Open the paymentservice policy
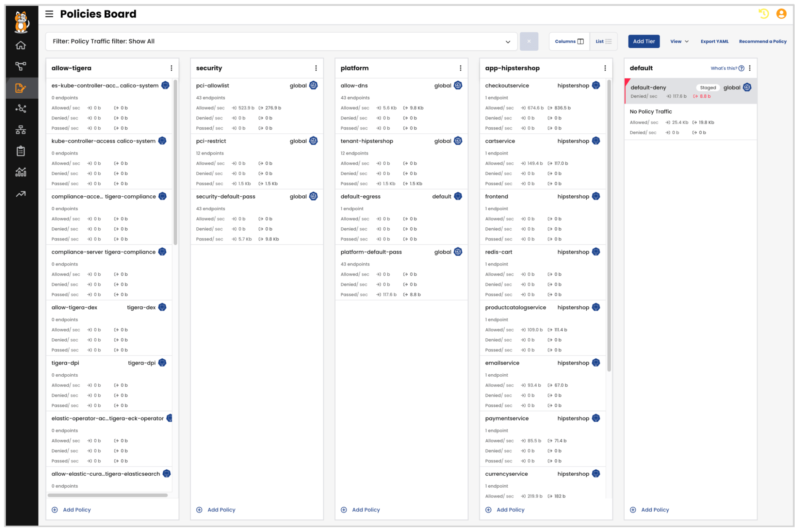Screen dimensions: 799x532 pyautogui.click(x=543, y=439)
